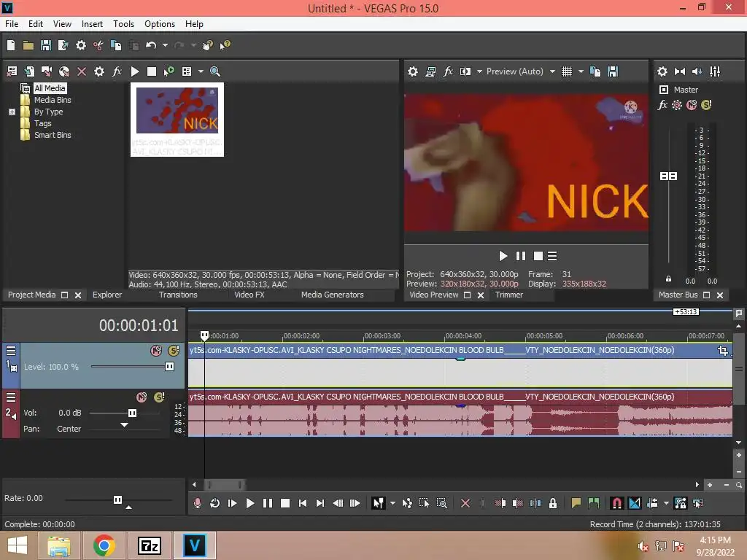
Task: Toggle Solo on video track 1
Action: pos(174,351)
